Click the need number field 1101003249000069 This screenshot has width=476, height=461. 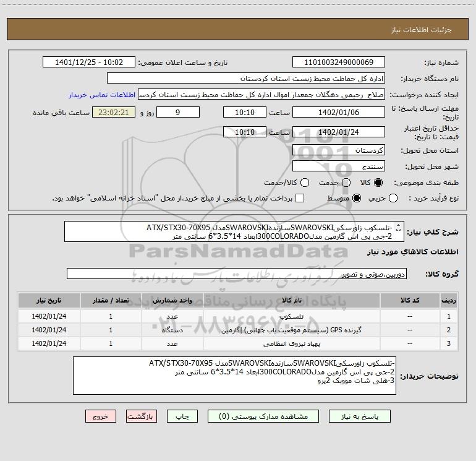point(339,62)
